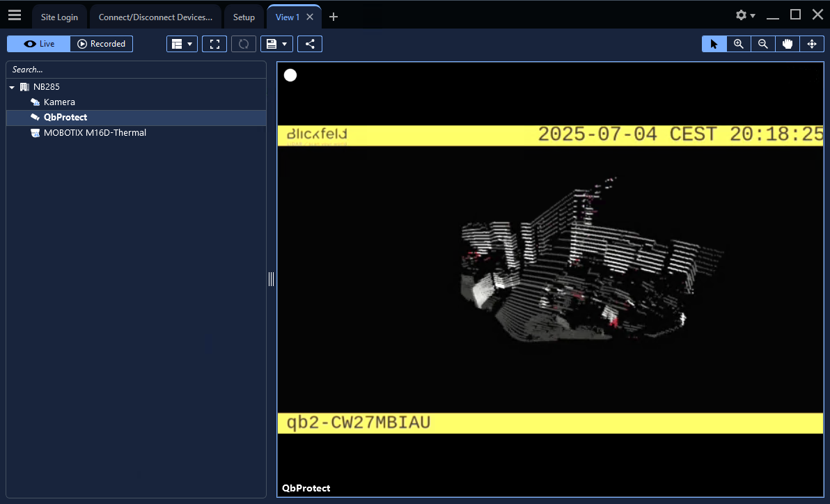
Task: Open the save view dropdown
Action: [276, 44]
